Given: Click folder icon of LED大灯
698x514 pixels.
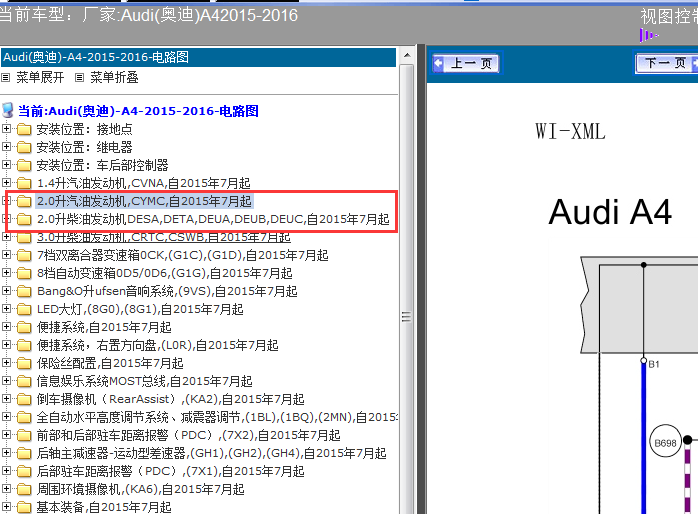Looking at the screenshot, I should pyautogui.click(x=24, y=309).
